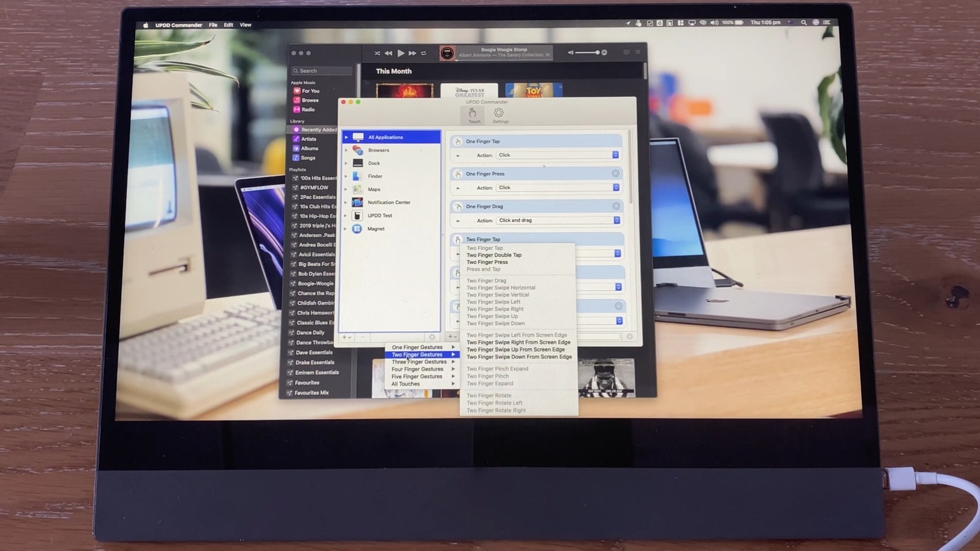980x551 pixels.
Task: Open Spotlight search in the menu bar
Action: (803, 23)
